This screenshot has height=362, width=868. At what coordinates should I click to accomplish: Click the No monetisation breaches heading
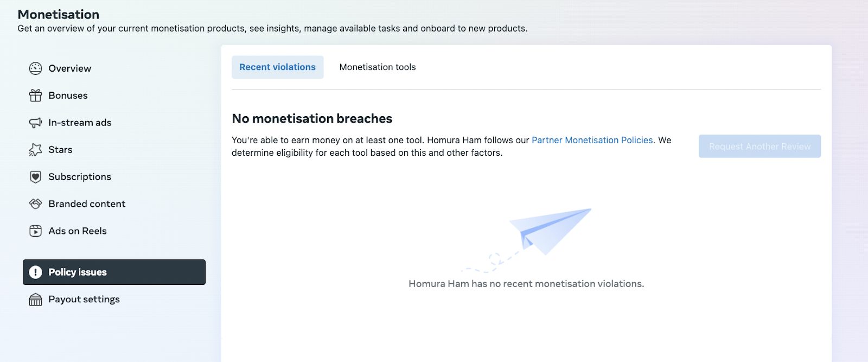(312, 118)
